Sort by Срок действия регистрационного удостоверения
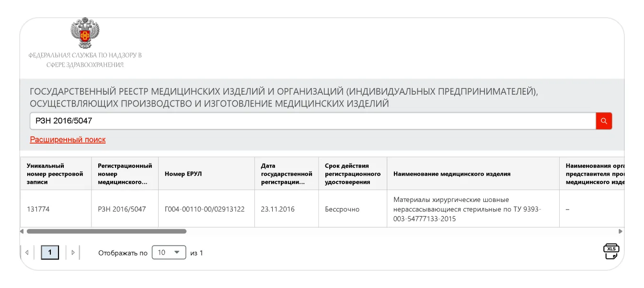 (352, 174)
